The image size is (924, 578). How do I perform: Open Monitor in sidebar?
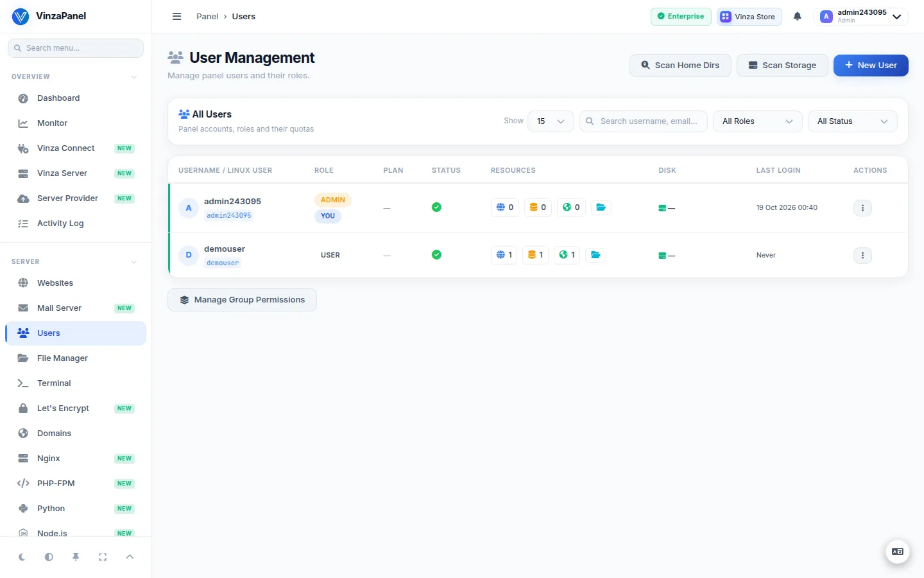pyautogui.click(x=76, y=123)
